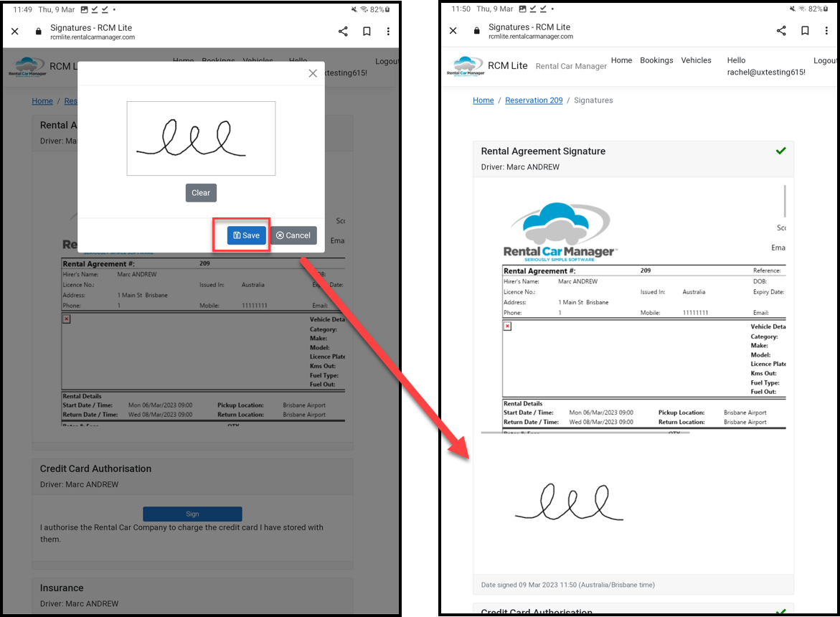The height and width of the screenshot is (617, 840).
Task: Click 'Rental Car Manager' tagline in right header
Action: [571, 67]
